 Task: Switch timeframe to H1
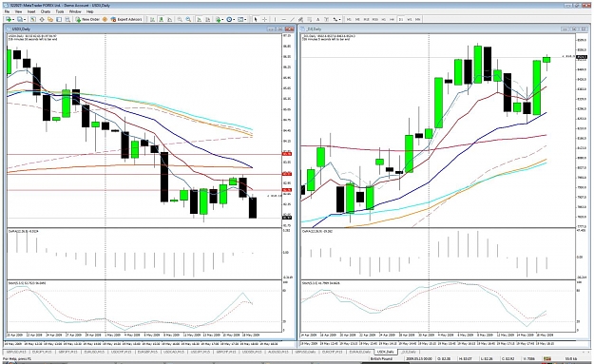coord(384,19)
